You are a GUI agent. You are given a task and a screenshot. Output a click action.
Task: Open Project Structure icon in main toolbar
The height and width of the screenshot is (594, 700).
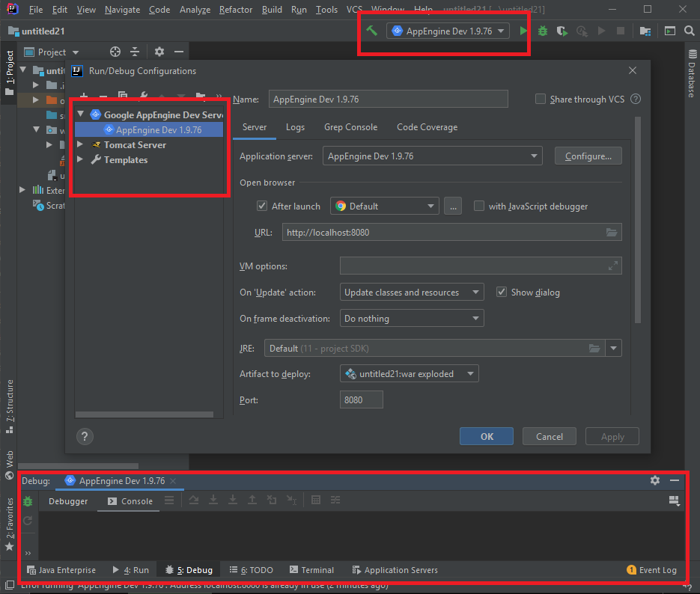tap(645, 31)
